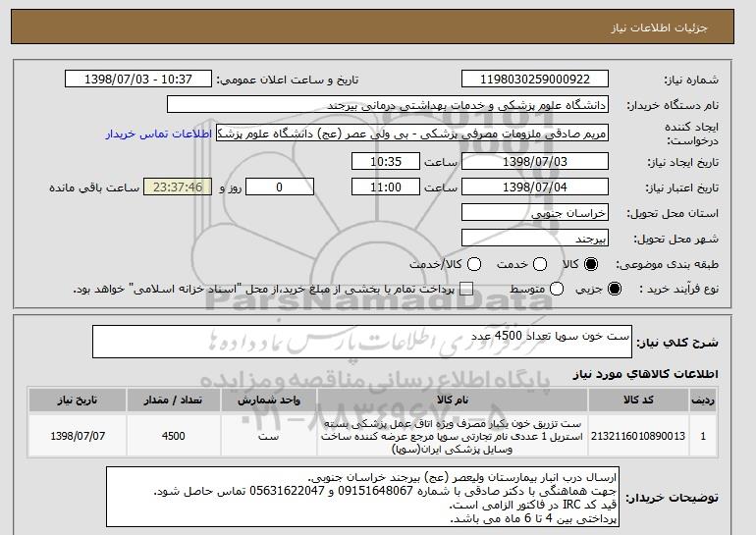Click the اطلاعات کالاهای مورد نیاز section heading
756x535 pixels.
click(x=646, y=374)
